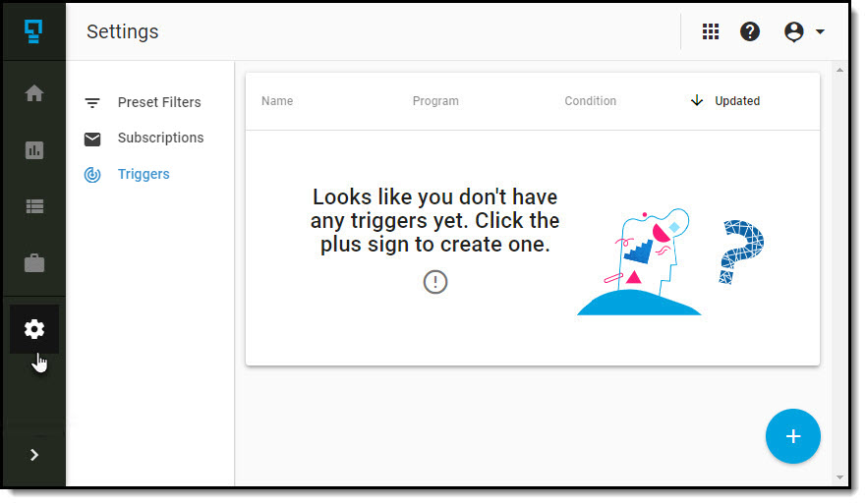Screen dimensions: 866x504
Task: Click the settings gear icon
Action: [34, 329]
